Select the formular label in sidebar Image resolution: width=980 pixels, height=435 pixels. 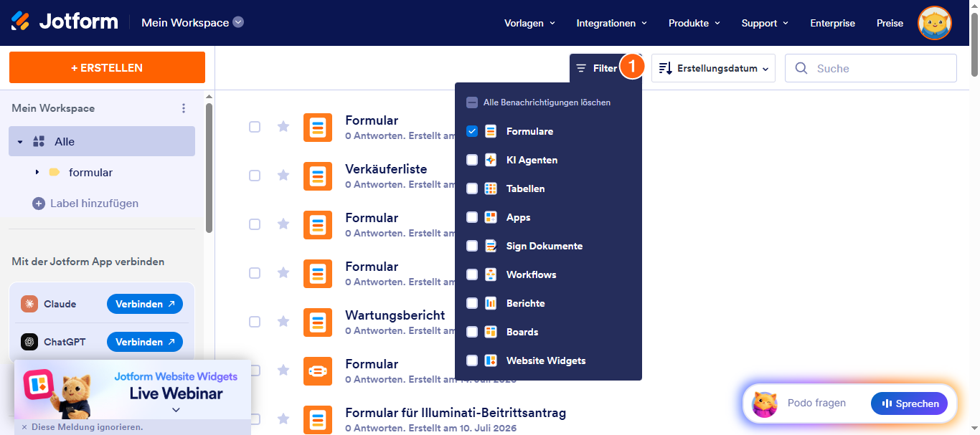click(90, 172)
